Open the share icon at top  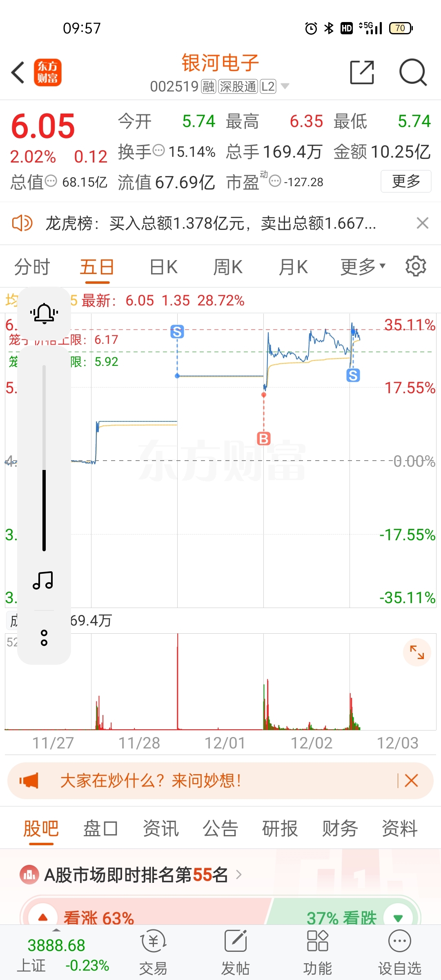(x=362, y=73)
